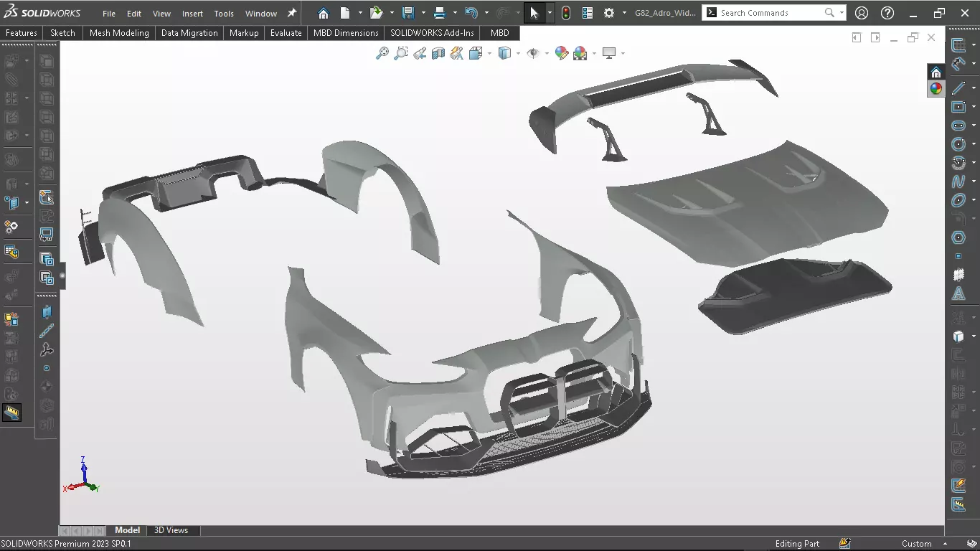Switch to the SOLIDWORKS Add-Ins tab
This screenshot has width=980, height=551.
click(432, 33)
